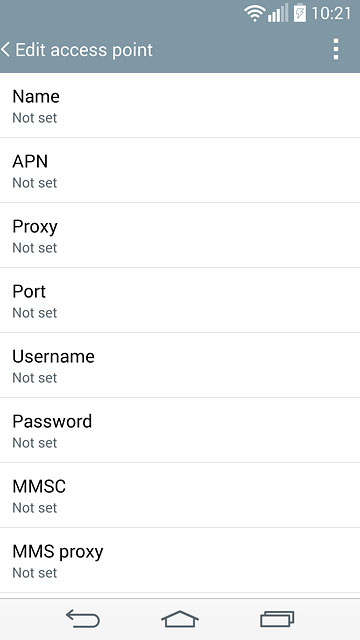Edit the MMS proxy setting
This screenshot has width=360, height=640.
180,560
